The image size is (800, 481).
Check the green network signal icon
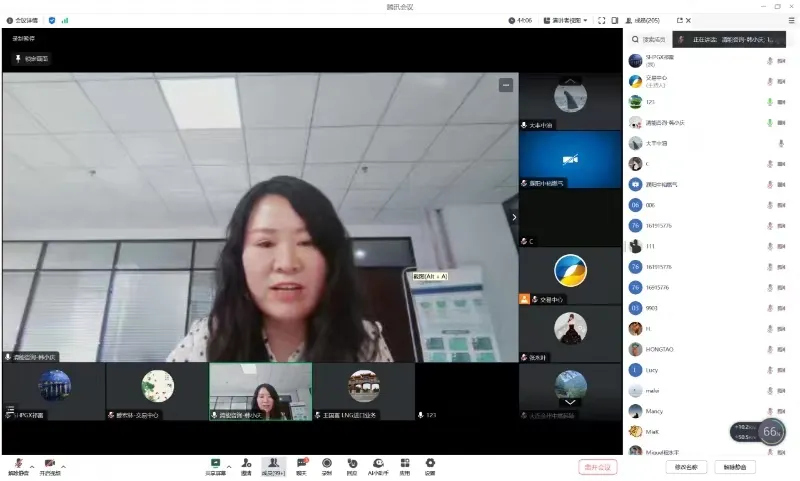(65, 20)
